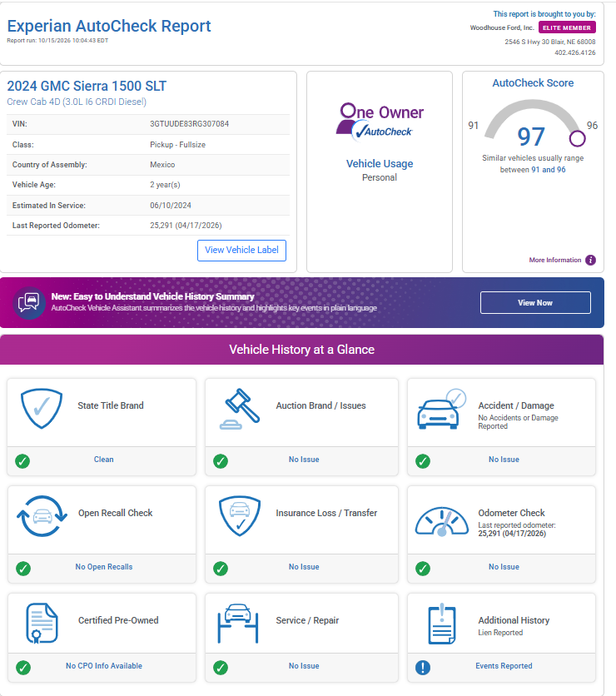This screenshot has height=696, width=616.
Task: Click the Clean title status link
Action: pos(104,460)
